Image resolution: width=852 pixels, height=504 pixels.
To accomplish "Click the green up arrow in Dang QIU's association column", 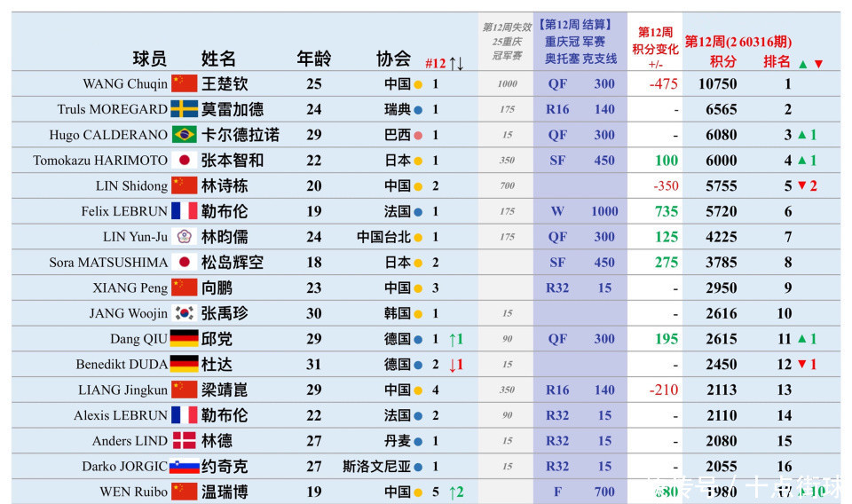I will pyautogui.click(x=456, y=339).
